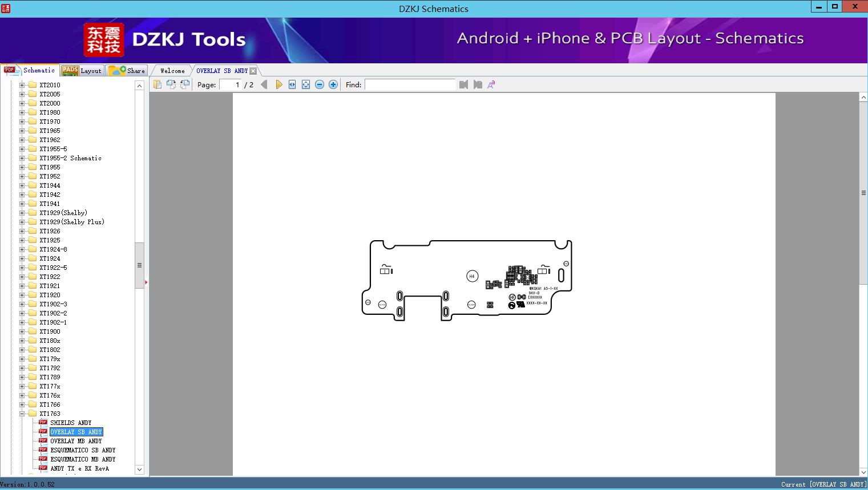The width and height of the screenshot is (868, 490).
Task: Zoom out using the minus icon
Action: (x=319, y=84)
